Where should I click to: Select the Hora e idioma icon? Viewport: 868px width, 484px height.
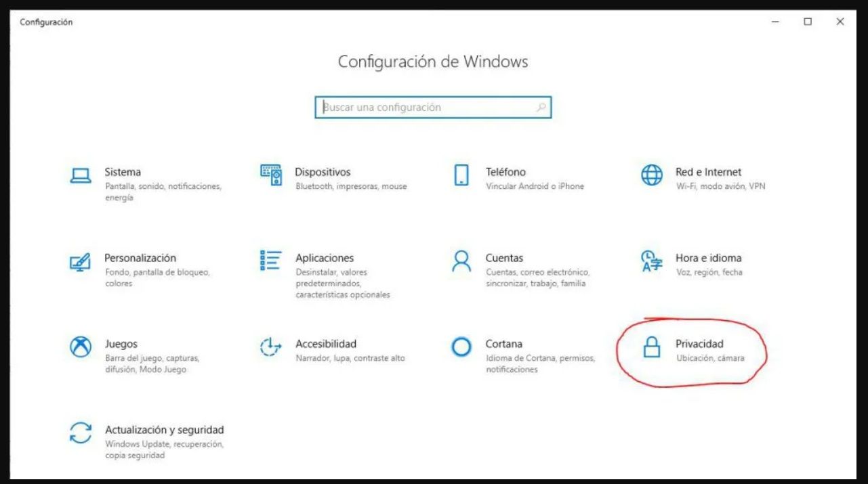651,261
